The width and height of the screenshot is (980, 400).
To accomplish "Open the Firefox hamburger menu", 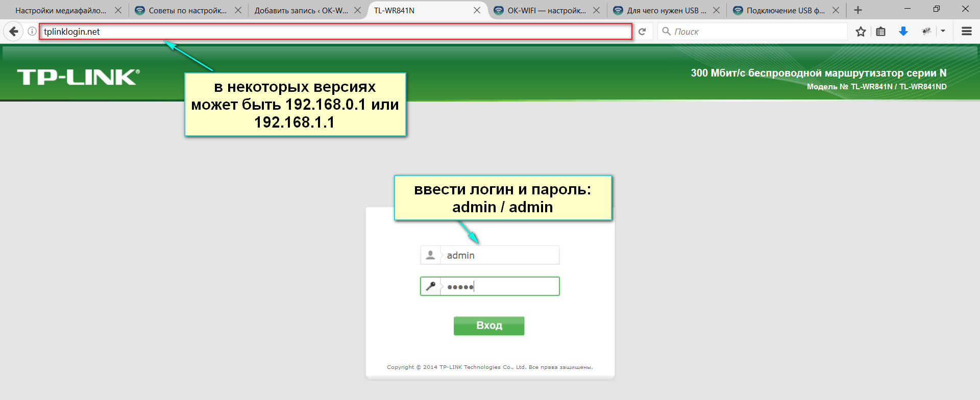I will pyautogui.click(x=966, y=32).
